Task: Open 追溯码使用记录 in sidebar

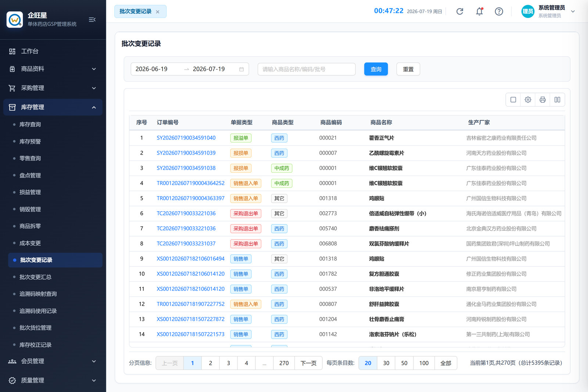Action: [38, 311]
